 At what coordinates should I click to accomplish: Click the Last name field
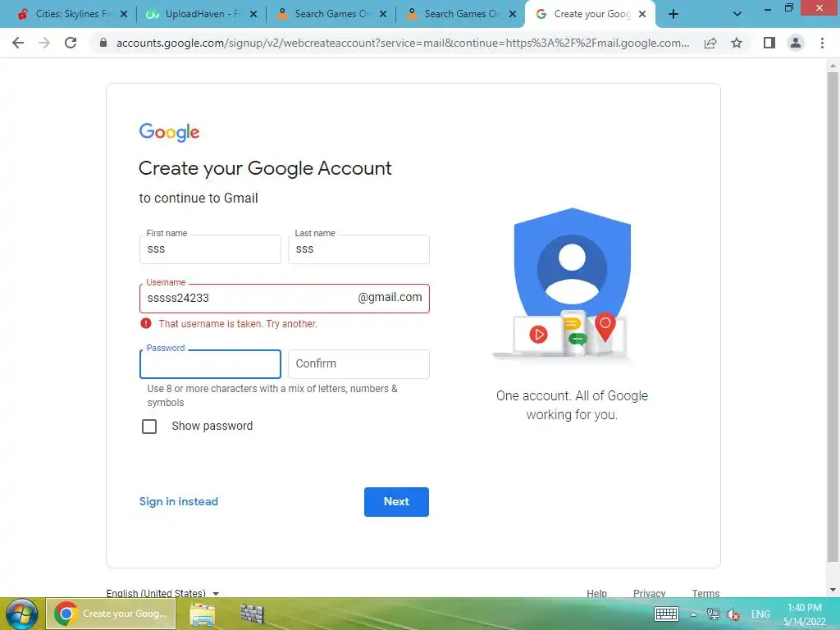[x=358, y=249]
